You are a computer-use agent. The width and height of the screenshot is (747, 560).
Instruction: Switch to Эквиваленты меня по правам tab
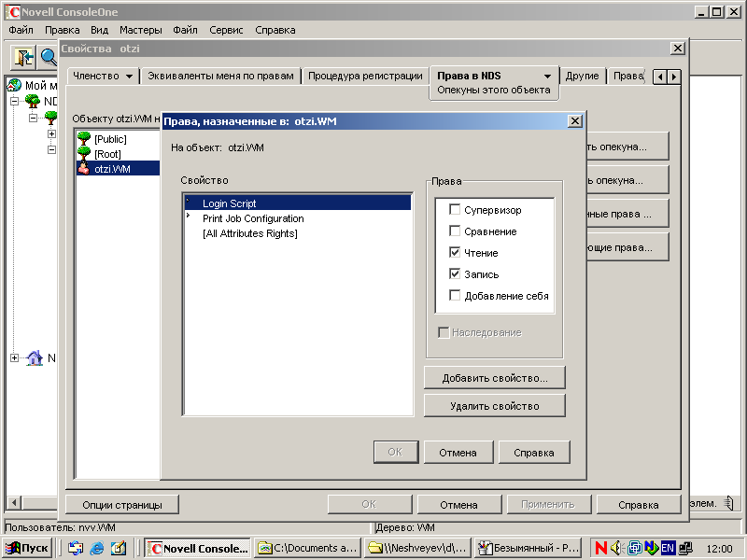point(220,77)
